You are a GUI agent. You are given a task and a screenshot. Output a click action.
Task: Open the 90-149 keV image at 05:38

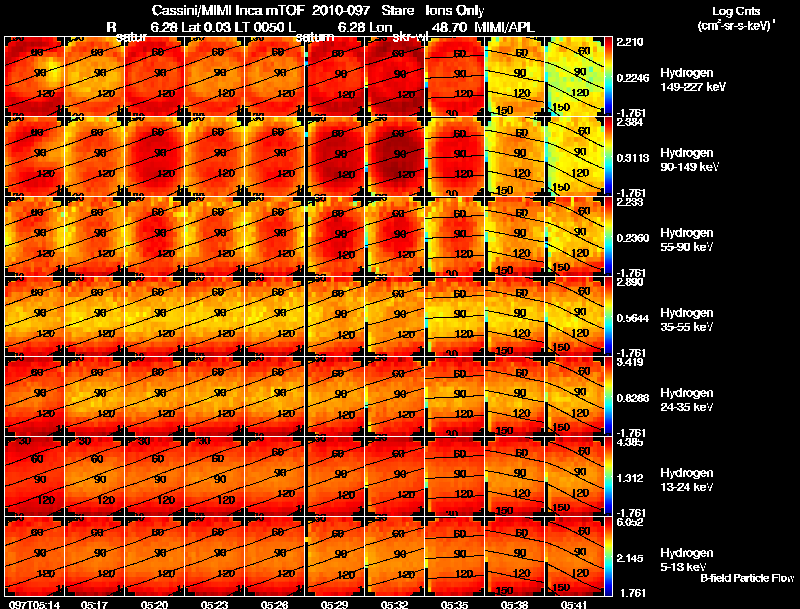[x=514, y=156]
